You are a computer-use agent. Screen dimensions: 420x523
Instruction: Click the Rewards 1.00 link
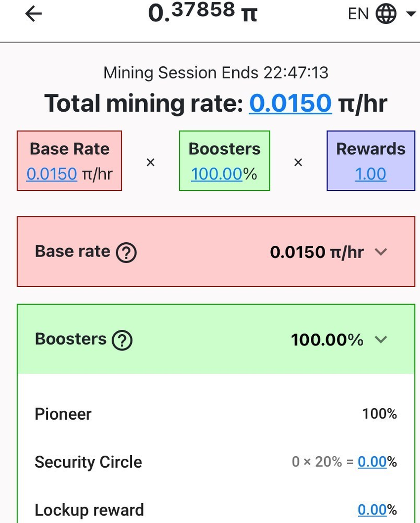(x=371, y=174)
